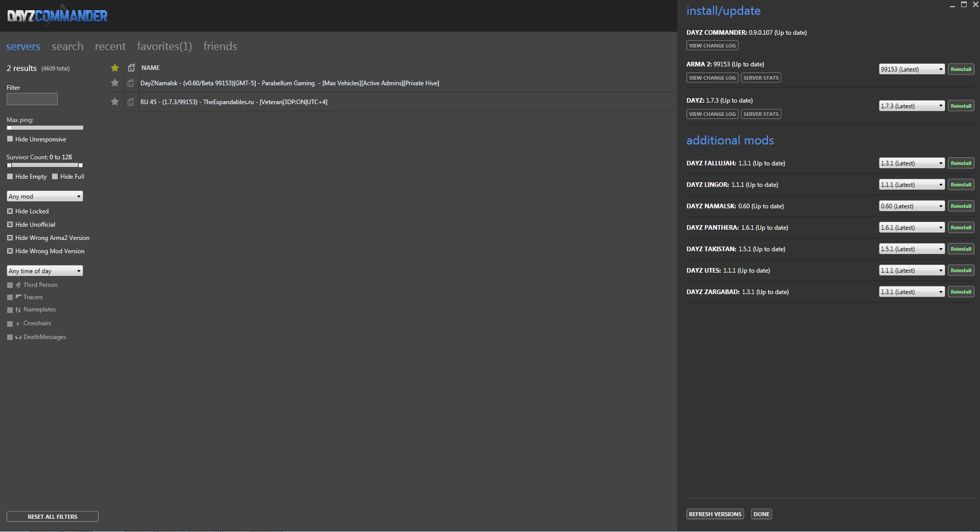The image size is (980, 532).
Task: Enable the Hide Empty checkbox
Action: 10,177
